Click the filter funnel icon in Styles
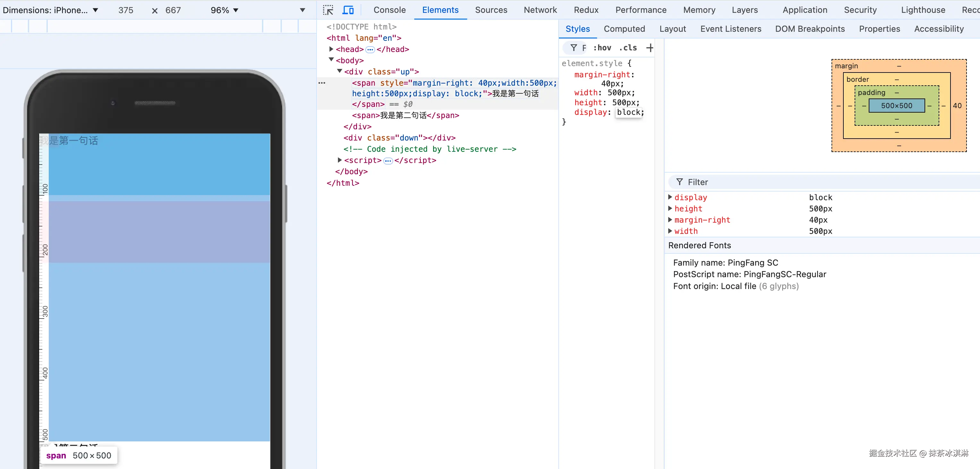 point(574,47)
